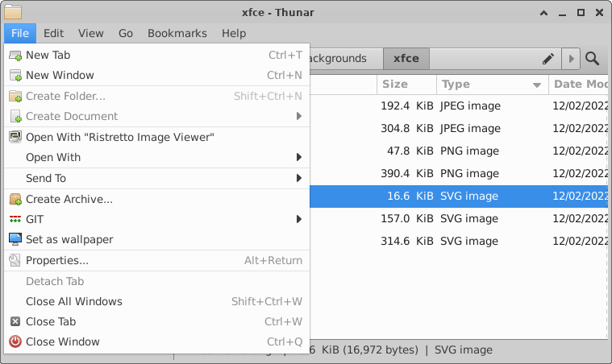
Task: Click the Set as wallpaper monitor icon
Action: click(15, 239)
